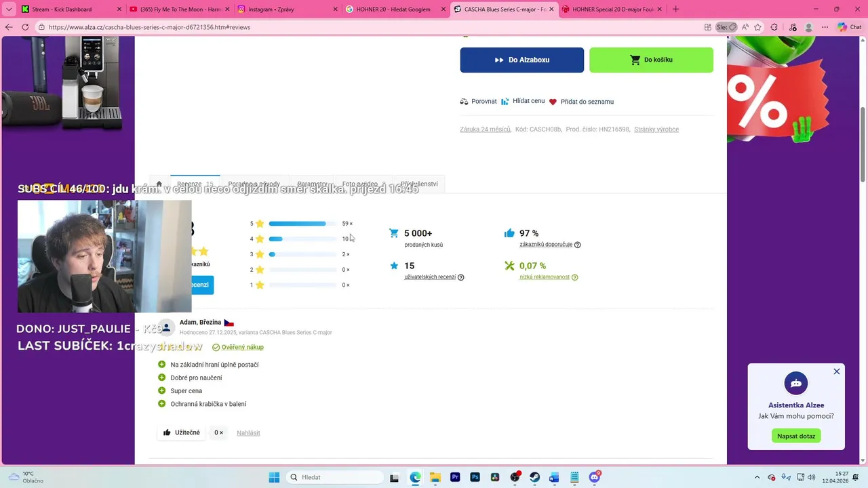Open the tab list dropdown

coord(9,9)
